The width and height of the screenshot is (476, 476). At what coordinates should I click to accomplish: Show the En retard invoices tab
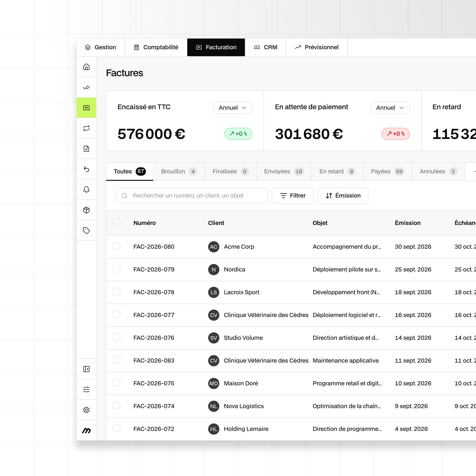click(337, 171)
